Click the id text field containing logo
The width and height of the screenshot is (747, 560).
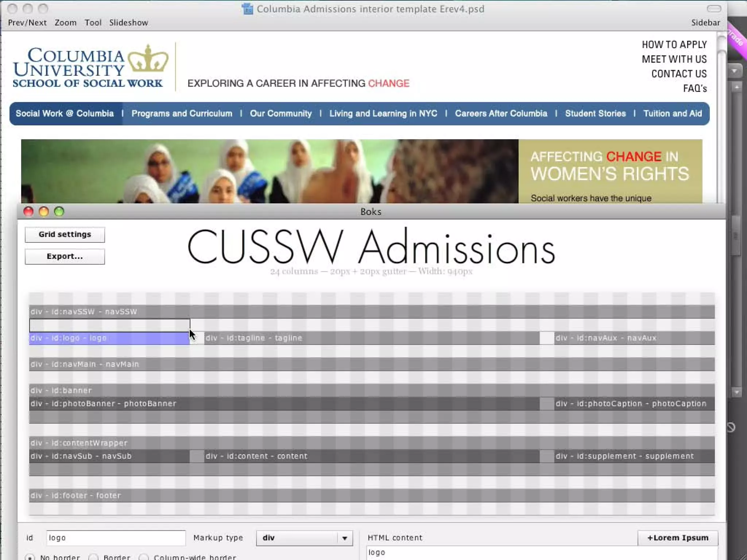(115, 538)
